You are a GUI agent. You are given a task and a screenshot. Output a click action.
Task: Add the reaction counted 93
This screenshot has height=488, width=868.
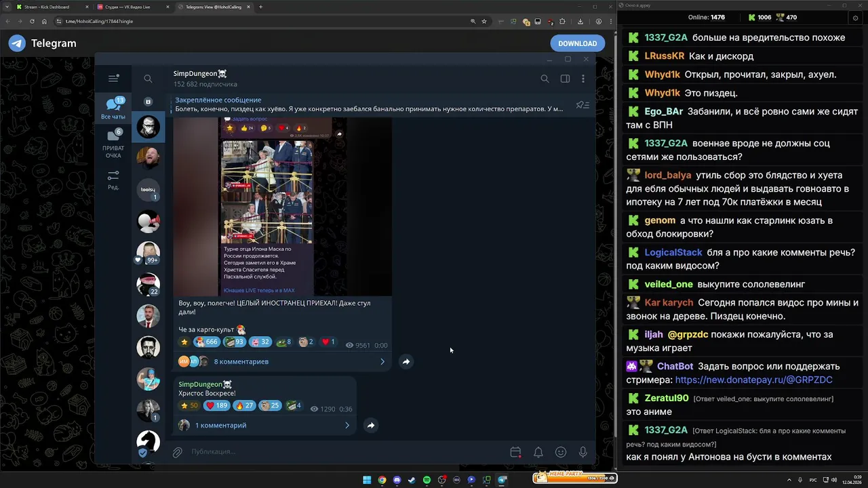[x=235, y=342]
